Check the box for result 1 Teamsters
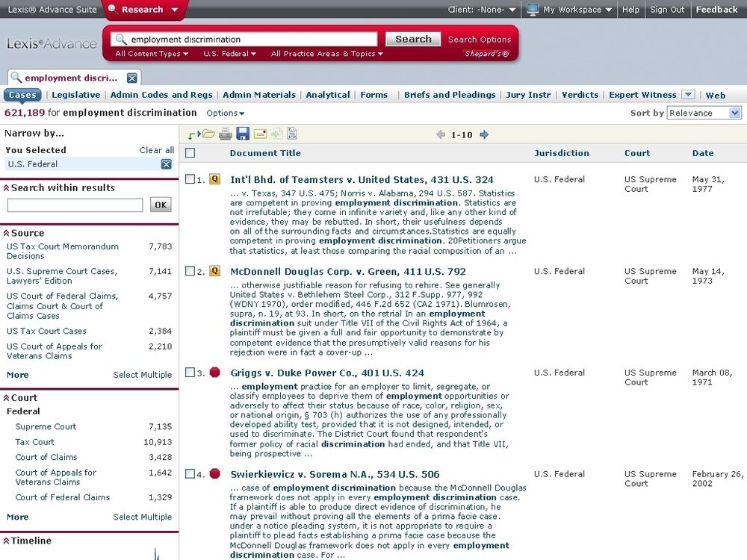This screenshot has height=560, width=747. [190, 179]
